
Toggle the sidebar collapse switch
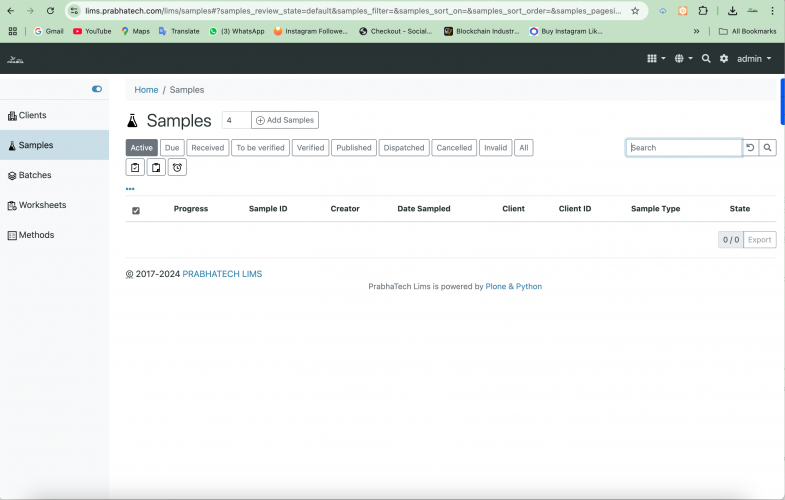click(97, 89)
